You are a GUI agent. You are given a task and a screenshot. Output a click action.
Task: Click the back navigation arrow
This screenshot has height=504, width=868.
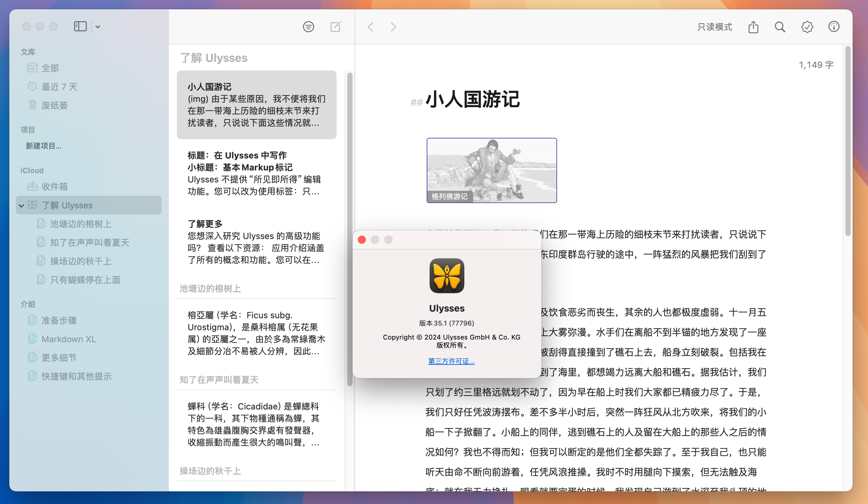[x=370, y=26]
